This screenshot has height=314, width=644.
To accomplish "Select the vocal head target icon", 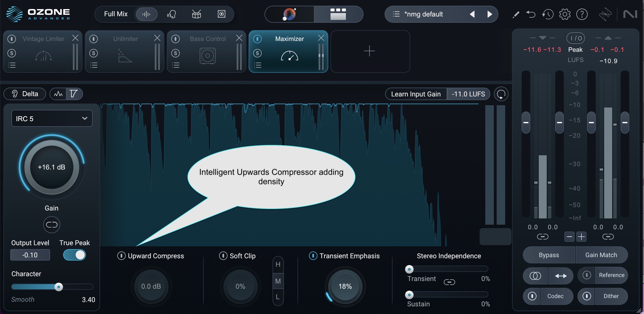I will coord(171,14).
